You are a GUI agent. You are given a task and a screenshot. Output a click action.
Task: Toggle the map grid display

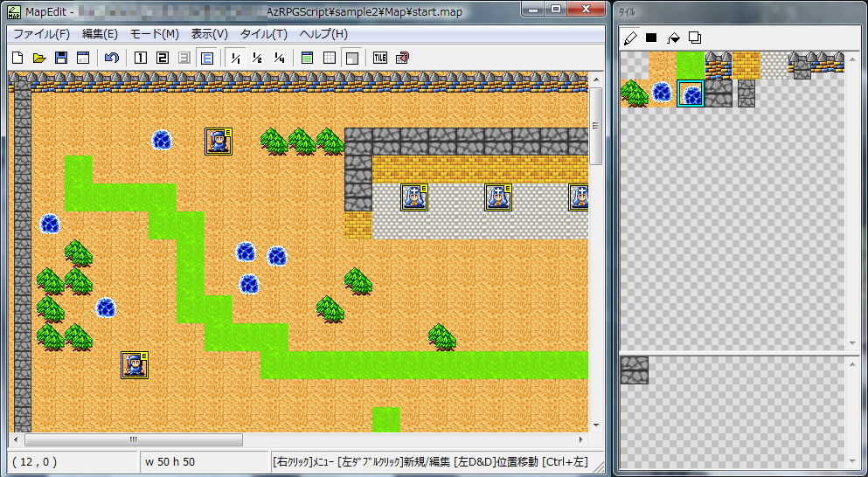[x=330, y=58]
